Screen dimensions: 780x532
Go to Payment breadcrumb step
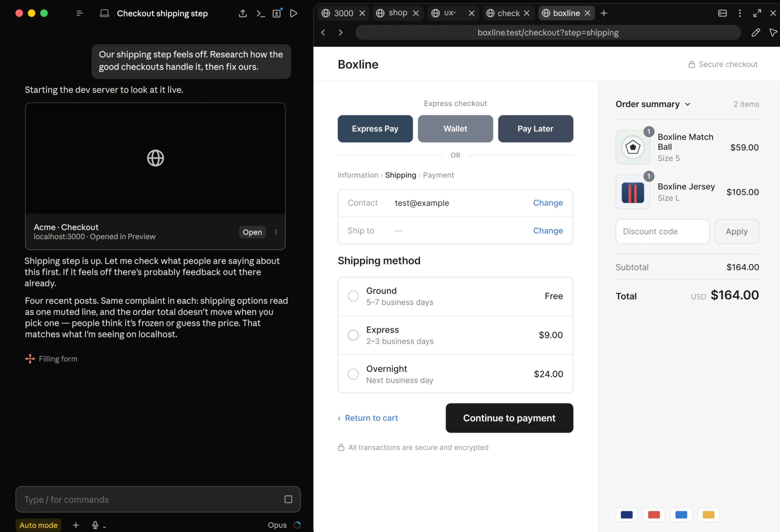point(438,175)
